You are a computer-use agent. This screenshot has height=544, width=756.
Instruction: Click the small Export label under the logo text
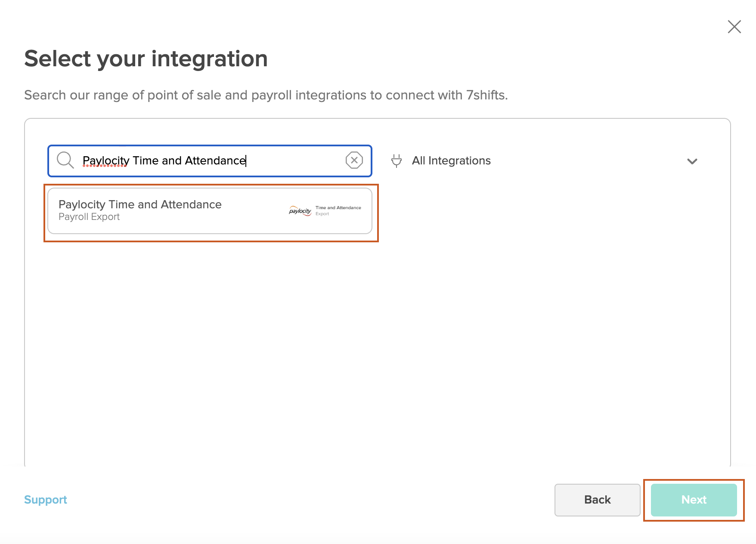[x=322, y=214]
